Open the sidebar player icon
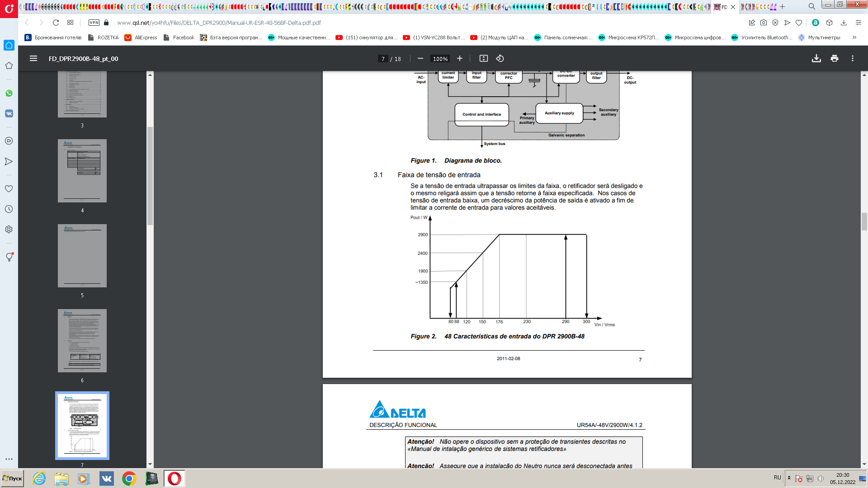The width and height of the screenshot is (868, 488). click(9, 141)
